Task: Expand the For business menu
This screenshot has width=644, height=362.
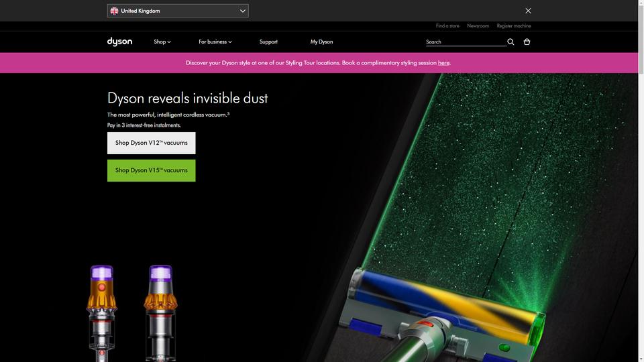Action: click(x=215, y=42)
